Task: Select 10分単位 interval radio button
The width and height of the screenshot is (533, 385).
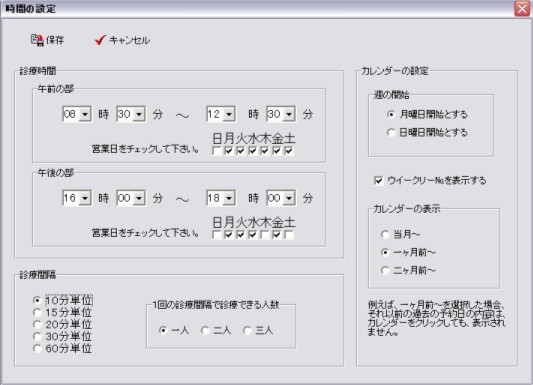Action: point(37,300)
